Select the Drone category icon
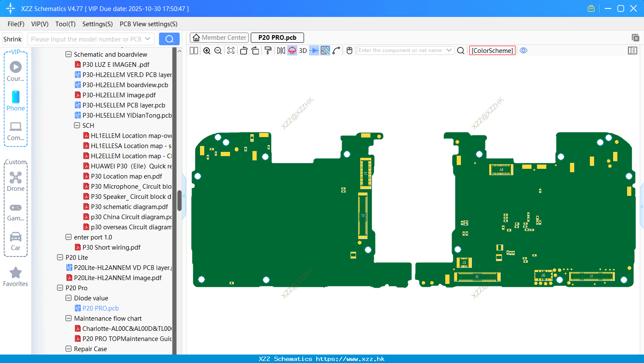The image size is (644, 363). 16,181
